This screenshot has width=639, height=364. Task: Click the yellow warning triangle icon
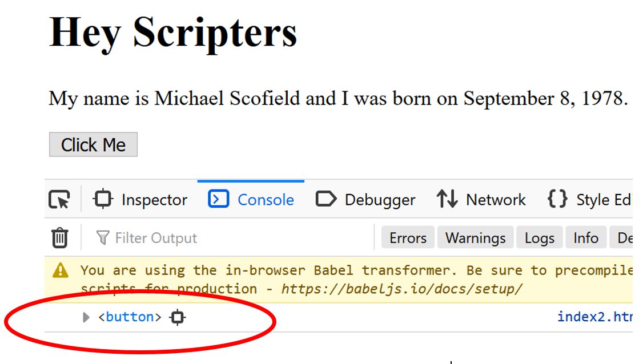click(61, 270)
